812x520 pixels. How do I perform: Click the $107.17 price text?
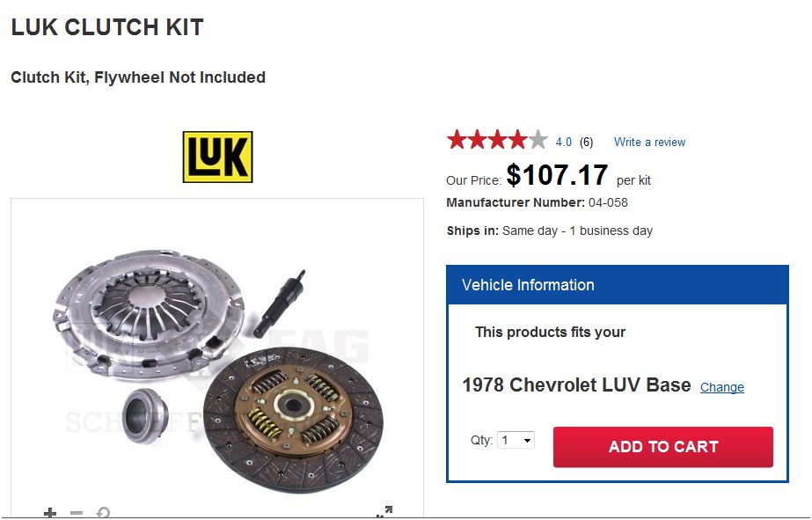click(x=557, y=176)
